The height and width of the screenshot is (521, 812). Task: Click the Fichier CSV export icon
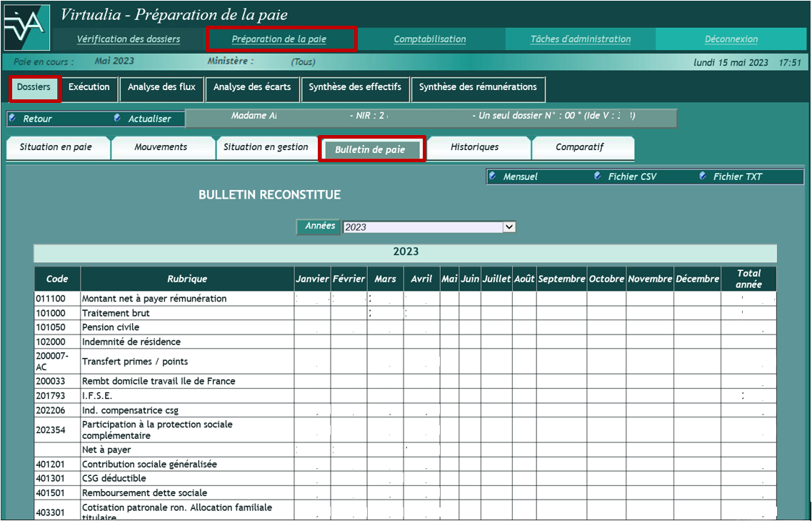click(598, 176)
